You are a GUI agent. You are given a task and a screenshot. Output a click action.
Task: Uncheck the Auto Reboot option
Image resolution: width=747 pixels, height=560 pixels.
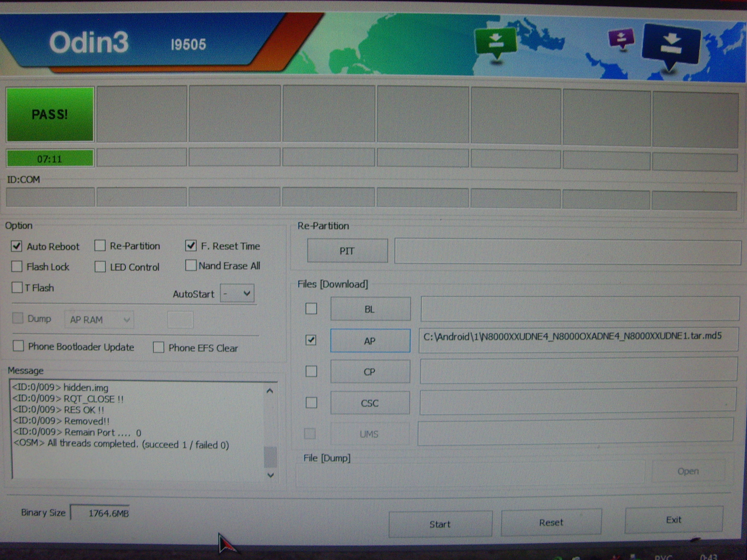17,246
